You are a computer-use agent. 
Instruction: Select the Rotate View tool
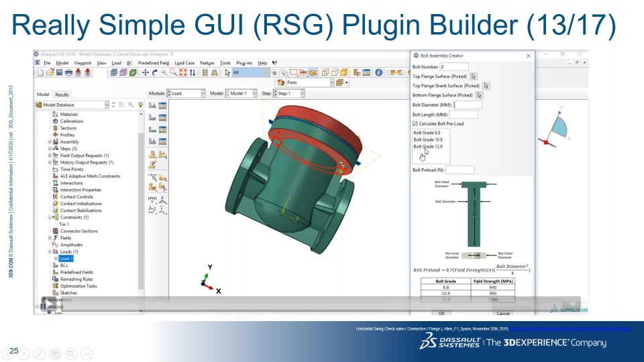(x=154, y=72)
